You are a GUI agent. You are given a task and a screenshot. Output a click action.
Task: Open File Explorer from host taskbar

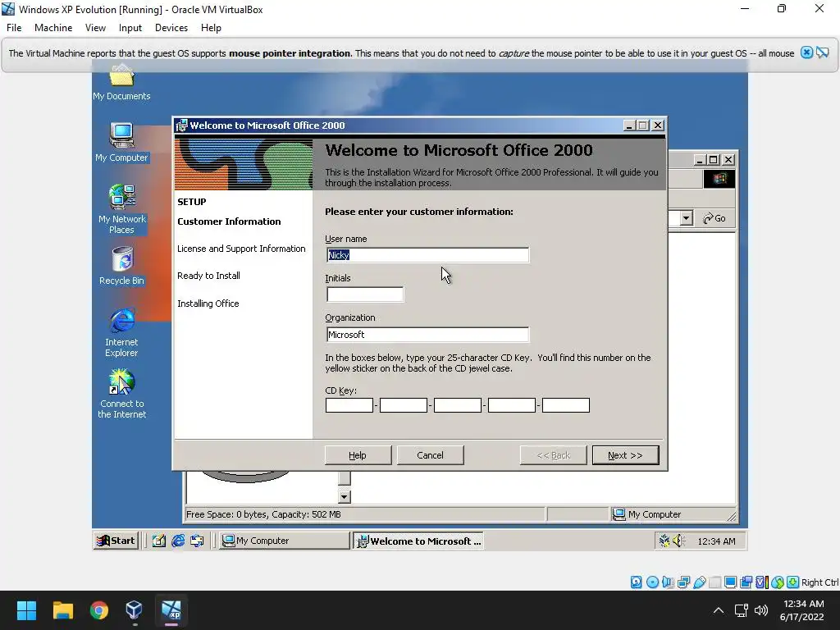pos(62,610)
